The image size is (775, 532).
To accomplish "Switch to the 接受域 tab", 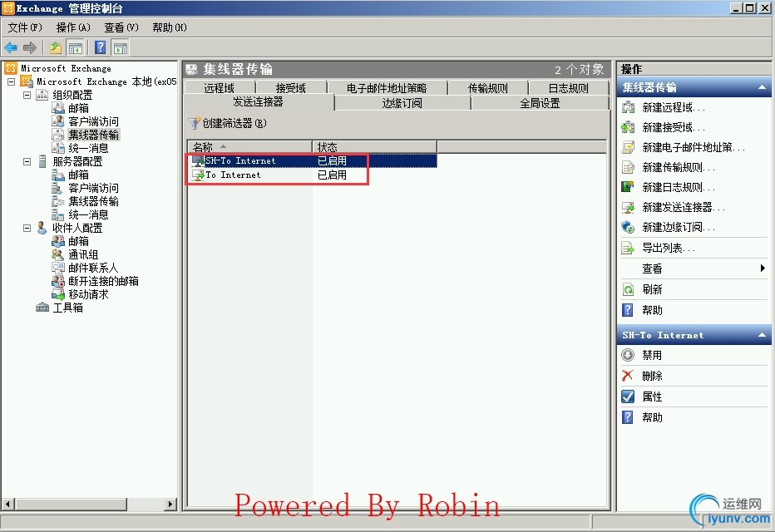I will pos(291,88).
